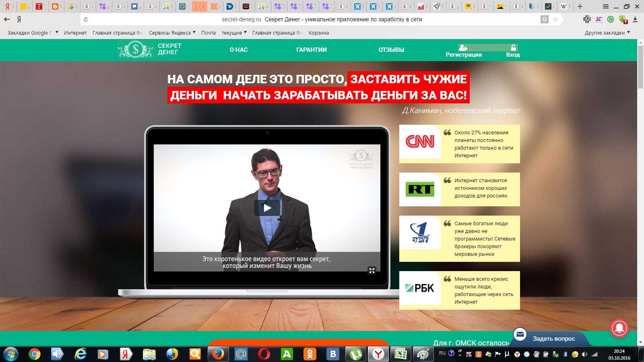Launch uTorrent from the taskbar
This screenshot has width=644, height=362.
pyautogui.click(x=355, y=354)
